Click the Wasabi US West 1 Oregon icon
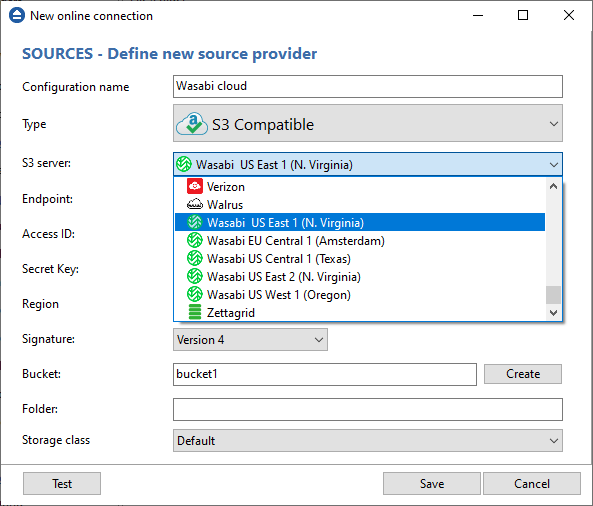 [x=194, y=295]
